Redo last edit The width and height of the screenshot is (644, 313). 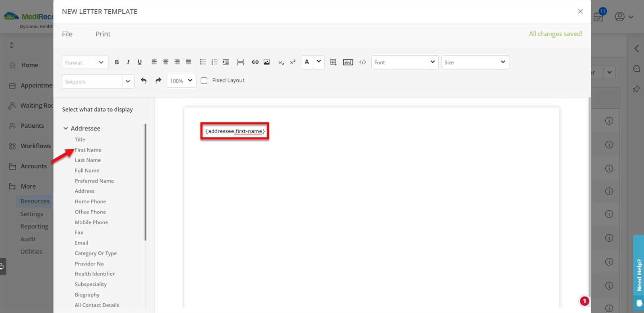tap(158, 81)
